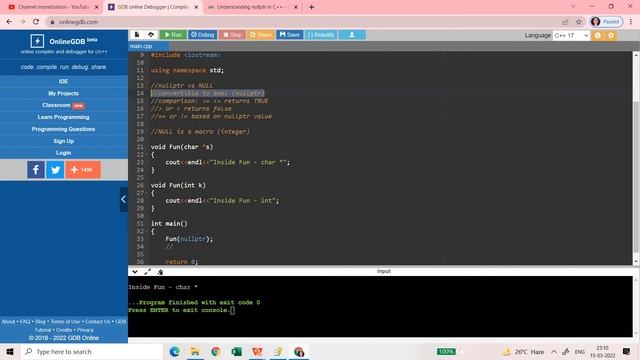
Task: Click the share page icon in address bar
Action: click(x=565, y=22)
